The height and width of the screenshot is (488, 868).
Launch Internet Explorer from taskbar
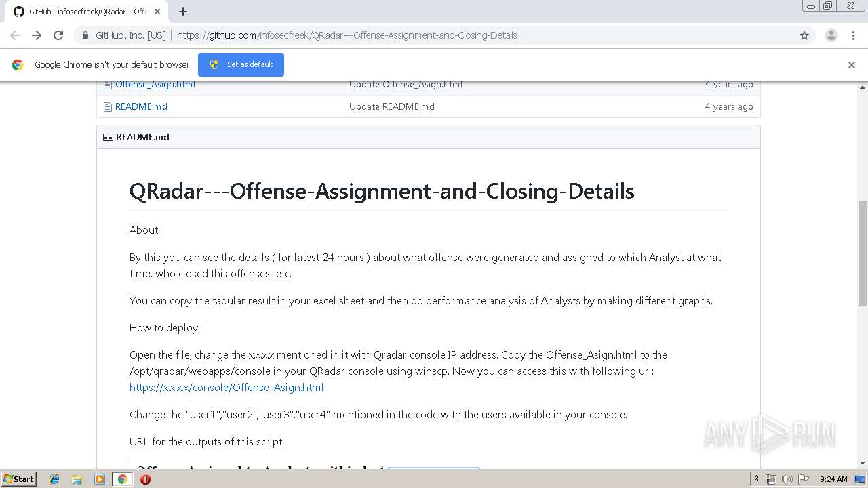pyautogui.click(x=54, y=479)
